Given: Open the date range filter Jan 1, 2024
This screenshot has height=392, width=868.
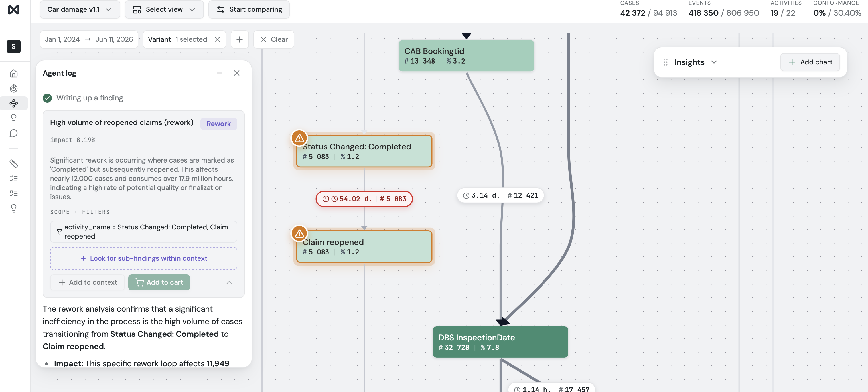Looking at the screenshot, I should click(89, 39).
